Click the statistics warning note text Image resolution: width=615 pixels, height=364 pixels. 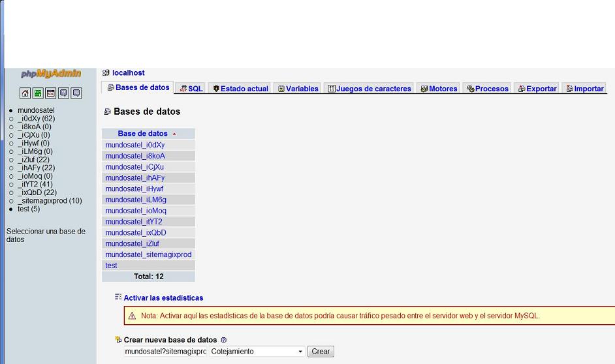point(340,316)
